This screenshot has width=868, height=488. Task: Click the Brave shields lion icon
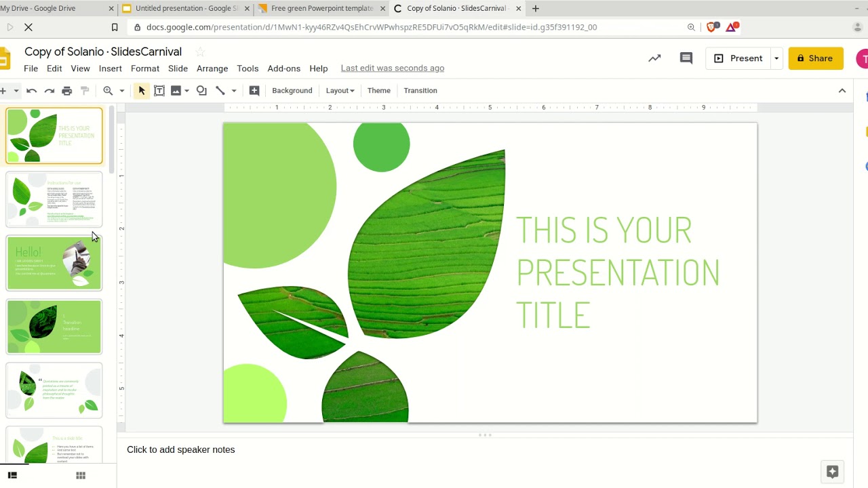712,27
